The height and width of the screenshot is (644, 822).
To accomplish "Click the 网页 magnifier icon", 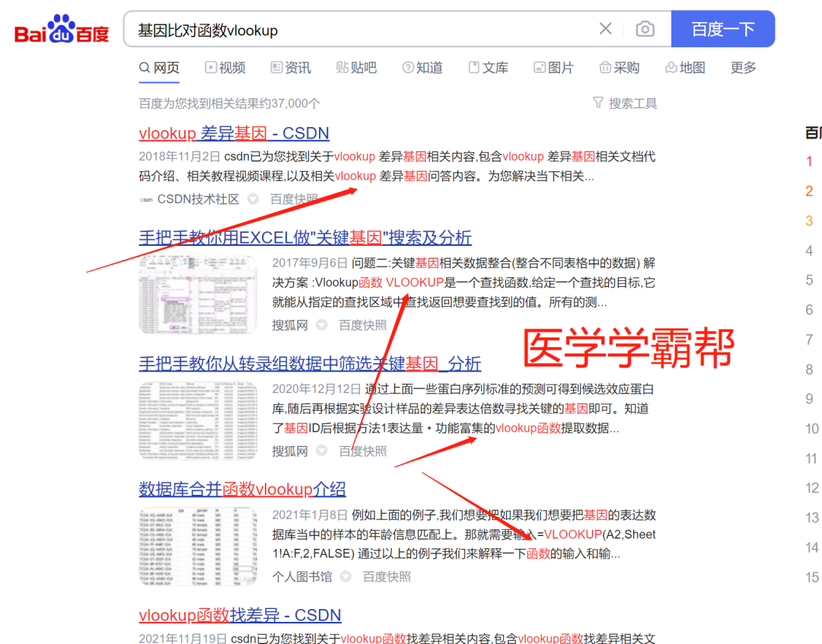I will (x=144, y=68).
